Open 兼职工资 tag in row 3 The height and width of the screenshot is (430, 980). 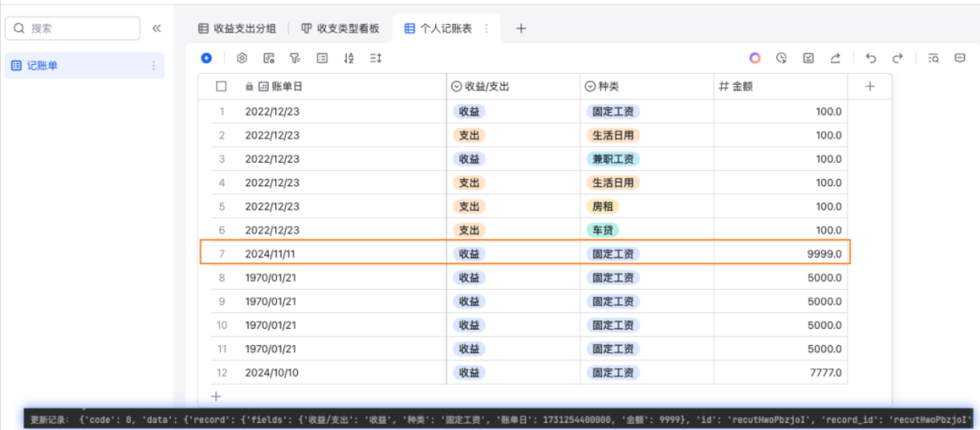(x=613, y=159)
